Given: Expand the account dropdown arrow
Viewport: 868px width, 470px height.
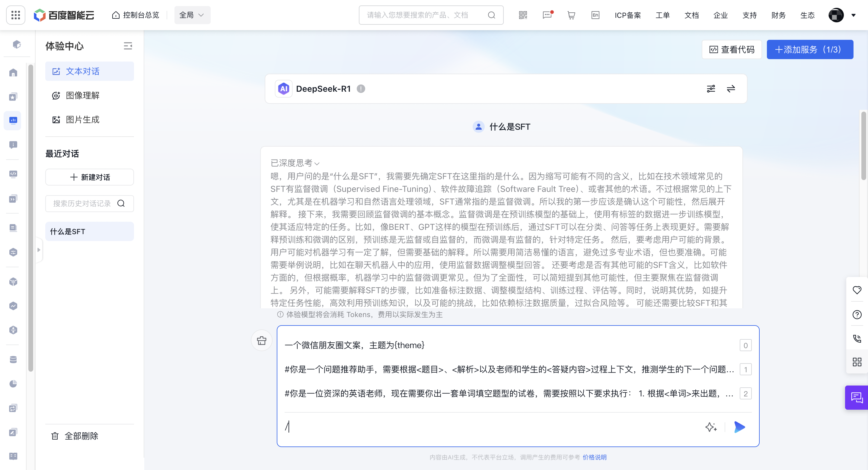Looking at the screenshot, I should click(854, 15).
